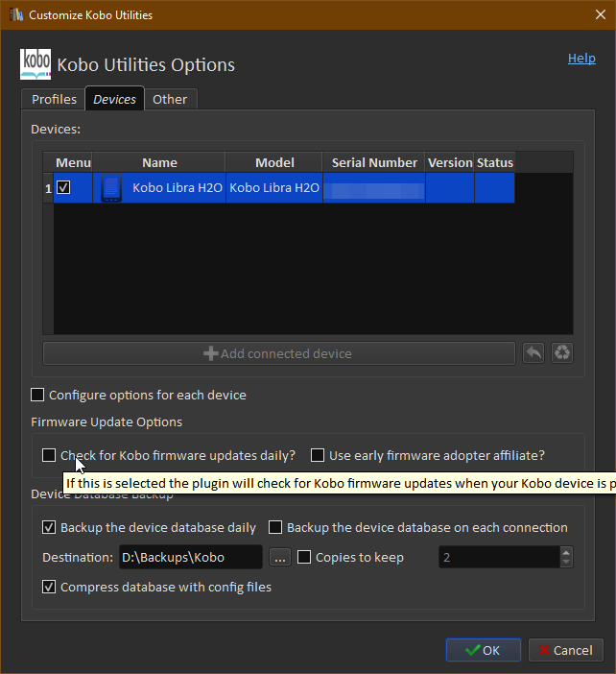Select the Devices tab
The width and height of the screenshot is (616, 674).
tap(115, 99)
